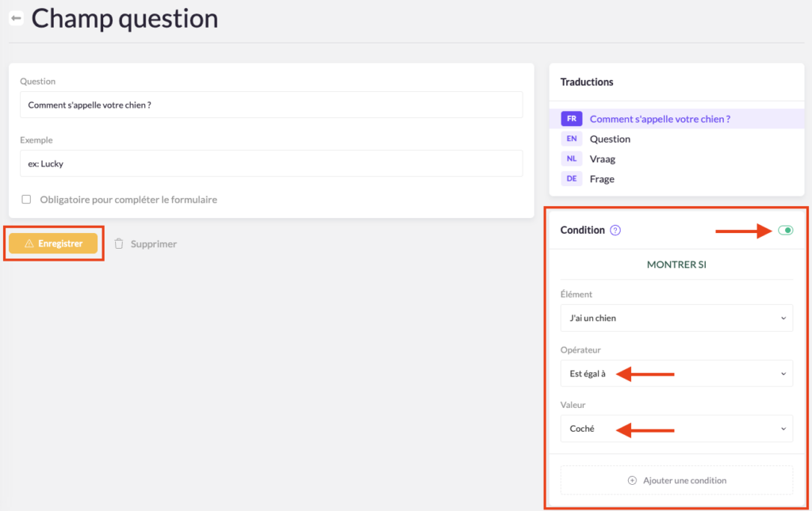
Task: Click the trash icon beside Supprimer
Action: pyautogui.click(x=119, y=244)
